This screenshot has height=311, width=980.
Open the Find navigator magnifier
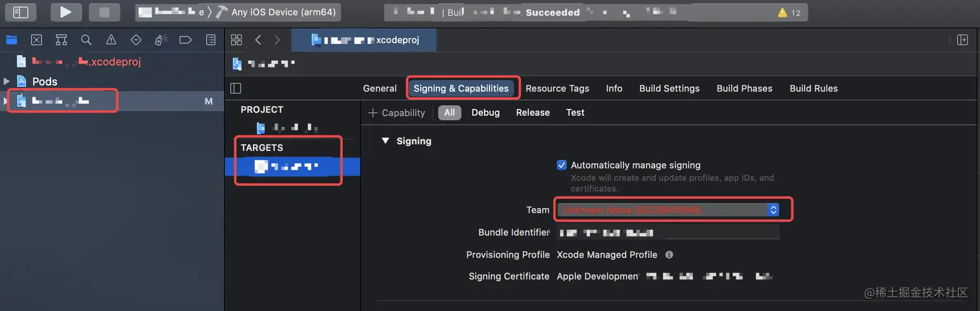point(86,40)
